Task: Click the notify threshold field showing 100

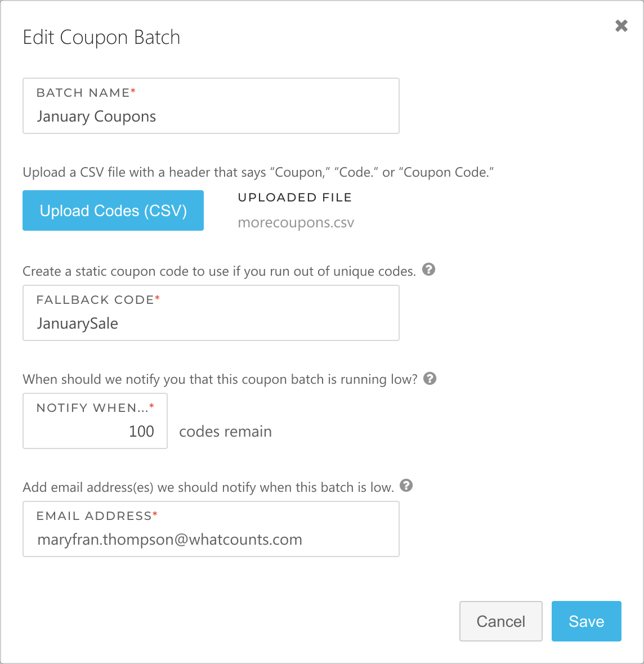Action: 95,432
